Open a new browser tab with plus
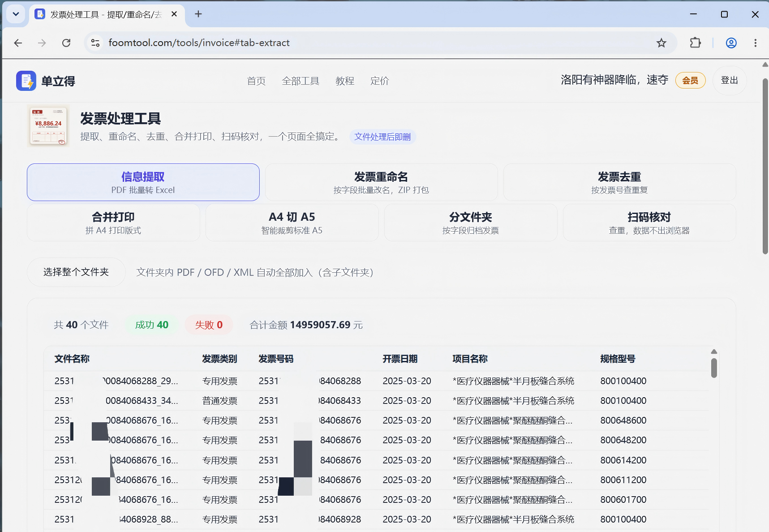769x532 pixels. pyautogui.click(x=198, y=14)
